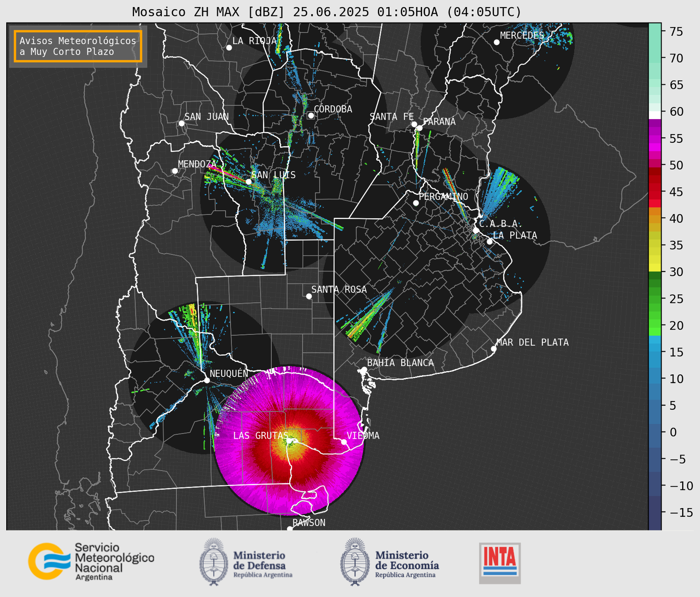Click the white marker dot at La Plata
This screenshot has width=700, height=597.
(490, 242)
